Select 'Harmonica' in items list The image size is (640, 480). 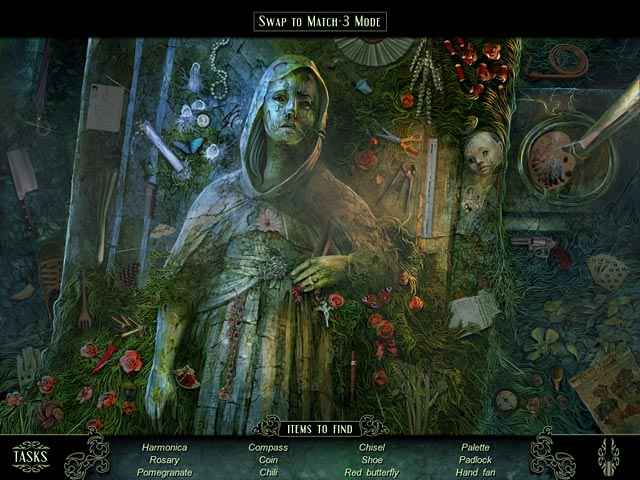point(164,447)
